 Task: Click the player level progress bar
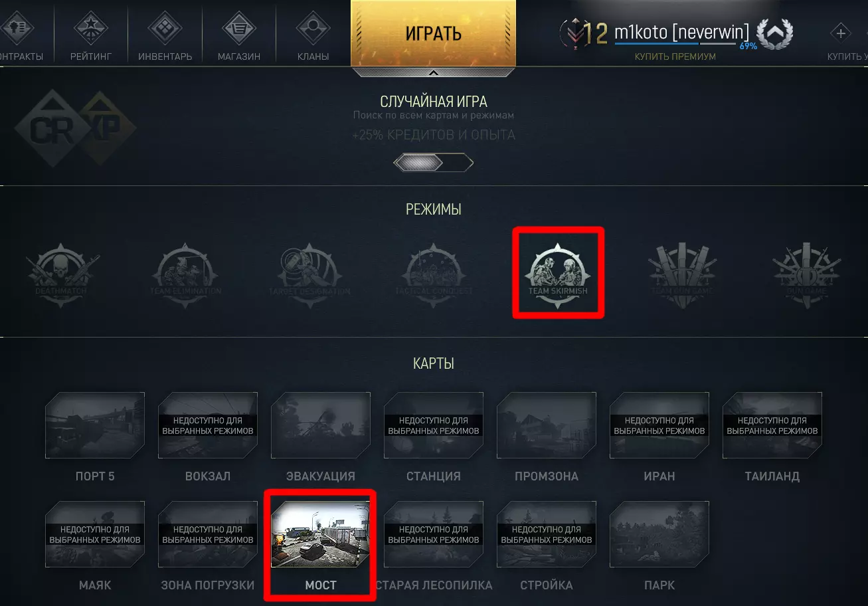[x=675, y=45]
